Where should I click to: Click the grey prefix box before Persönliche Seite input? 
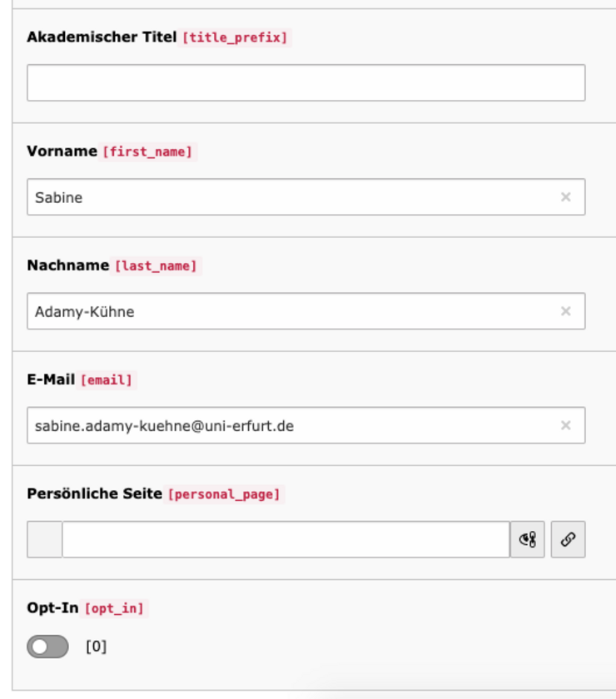point(45,539)
